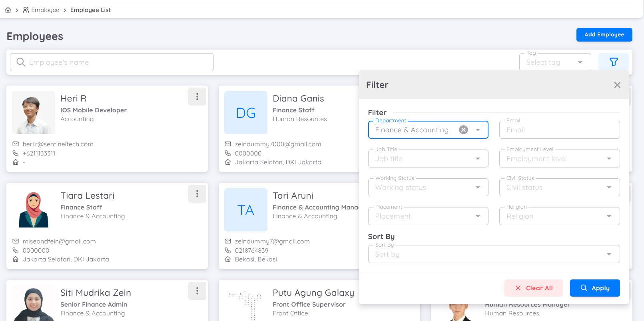The width and height of the screenshot is (644, 321).
Task: Click Tiara Lestari avatar image
Action: (34, 210)
